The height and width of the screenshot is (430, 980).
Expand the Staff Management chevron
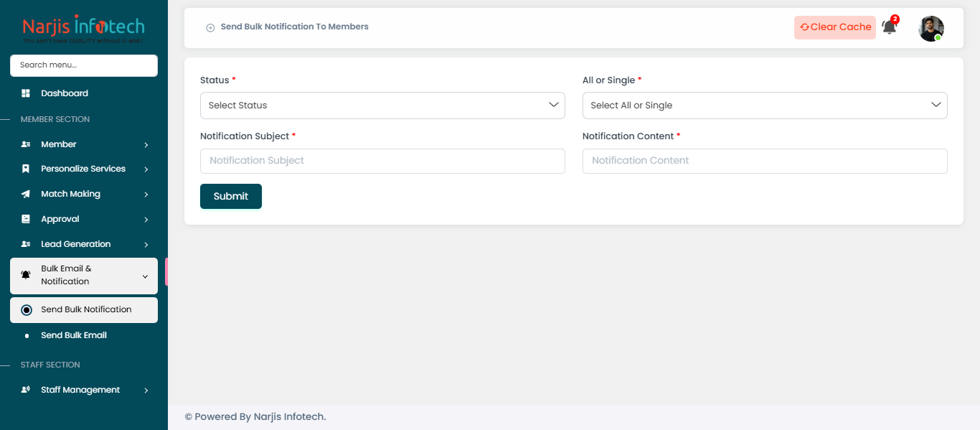[146, 391]
